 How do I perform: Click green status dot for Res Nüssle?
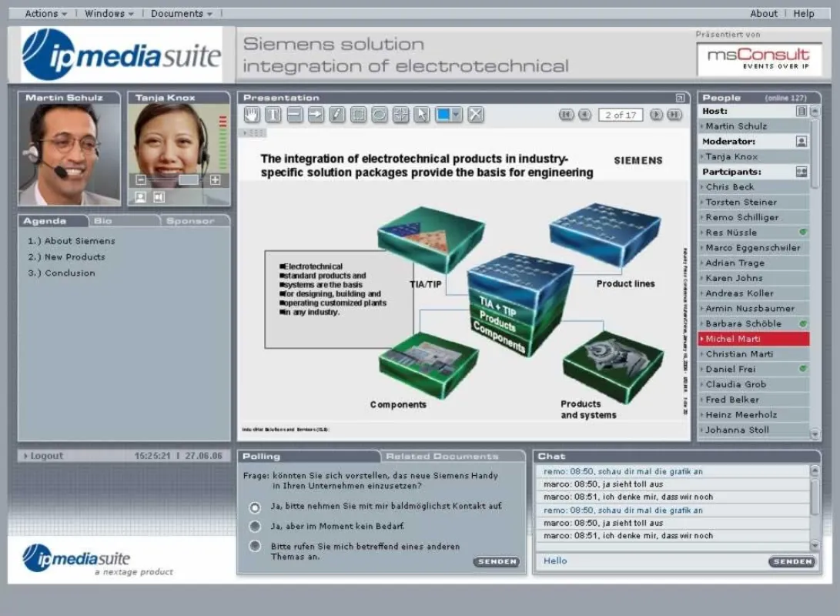pos(803,233)
